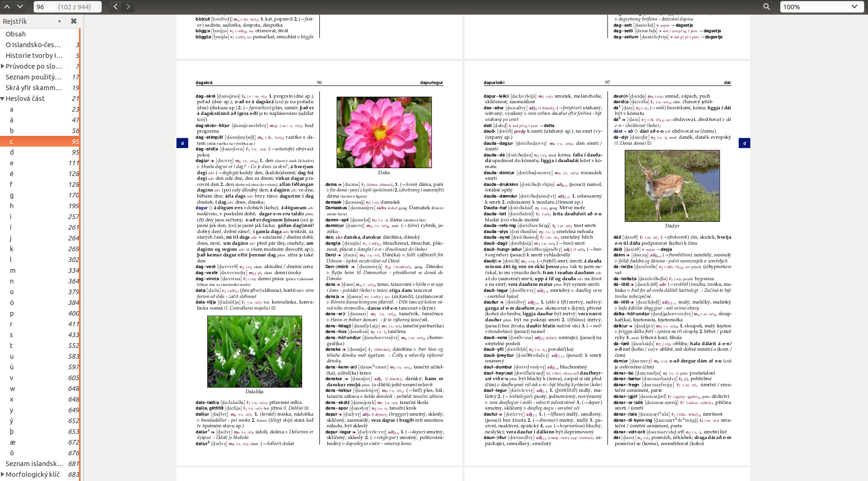Select letter p in index
This screenshot has height=481, width=868.
pyautogui.click(x=40, y=313)
